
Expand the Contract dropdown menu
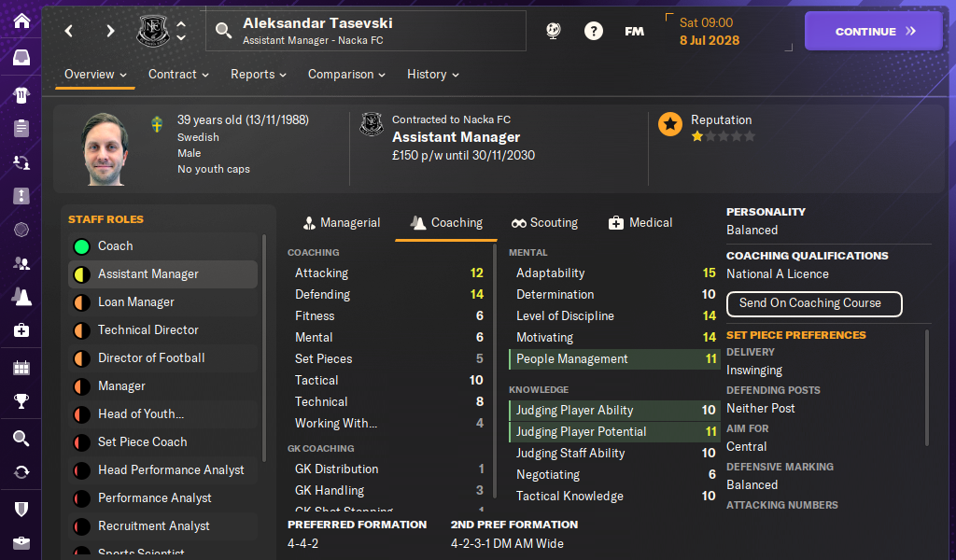click(178, 75)
